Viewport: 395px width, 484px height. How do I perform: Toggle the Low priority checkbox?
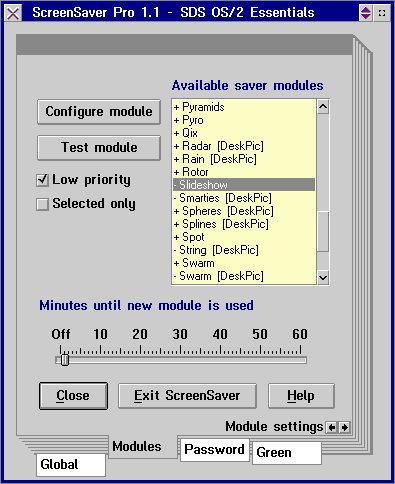click(42, 180)
